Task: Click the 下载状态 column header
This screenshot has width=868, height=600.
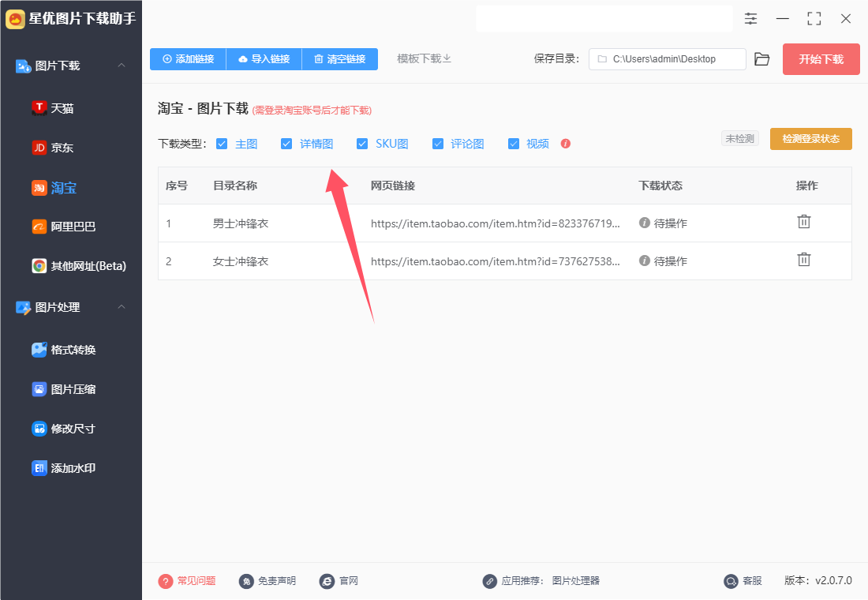Action: [x=660, y=186]
